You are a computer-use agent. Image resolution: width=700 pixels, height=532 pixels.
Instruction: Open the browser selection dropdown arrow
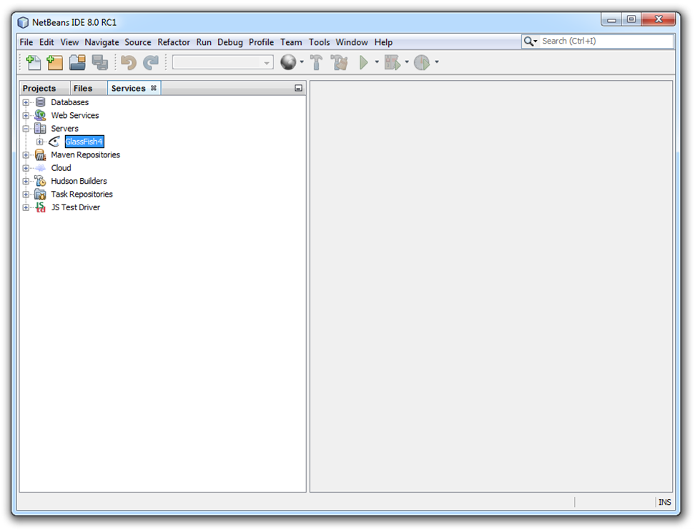[x=302, y=62]
